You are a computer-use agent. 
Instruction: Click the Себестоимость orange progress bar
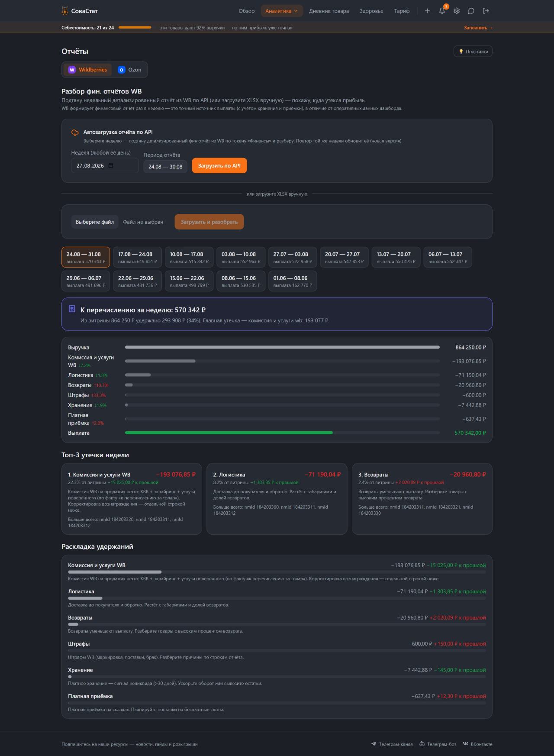[x=135, y=28]
